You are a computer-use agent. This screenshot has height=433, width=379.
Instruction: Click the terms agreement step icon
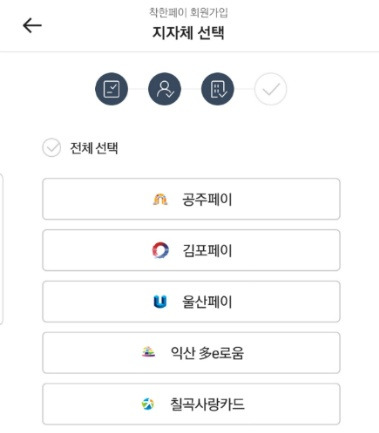(x=111, y=89)
